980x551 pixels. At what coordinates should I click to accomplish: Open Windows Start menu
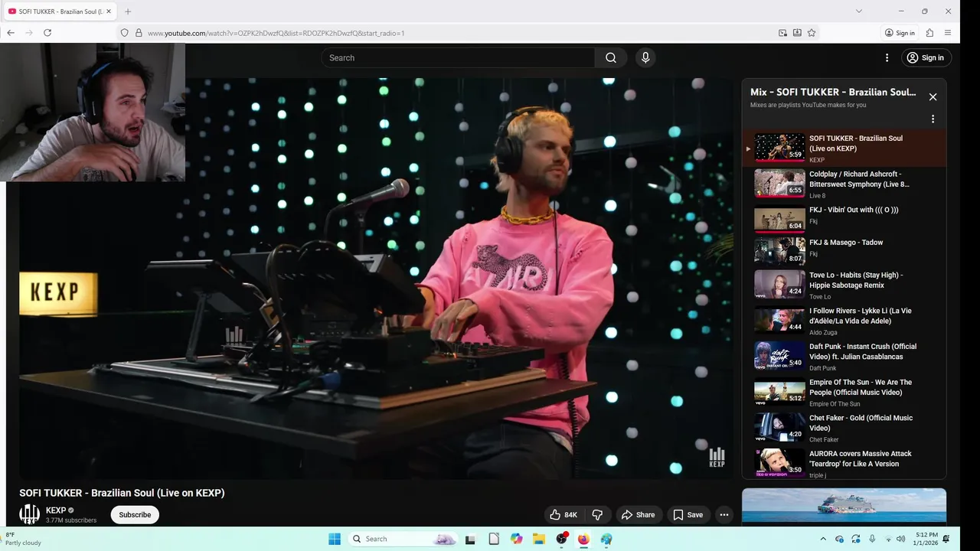tap(335, 539)
